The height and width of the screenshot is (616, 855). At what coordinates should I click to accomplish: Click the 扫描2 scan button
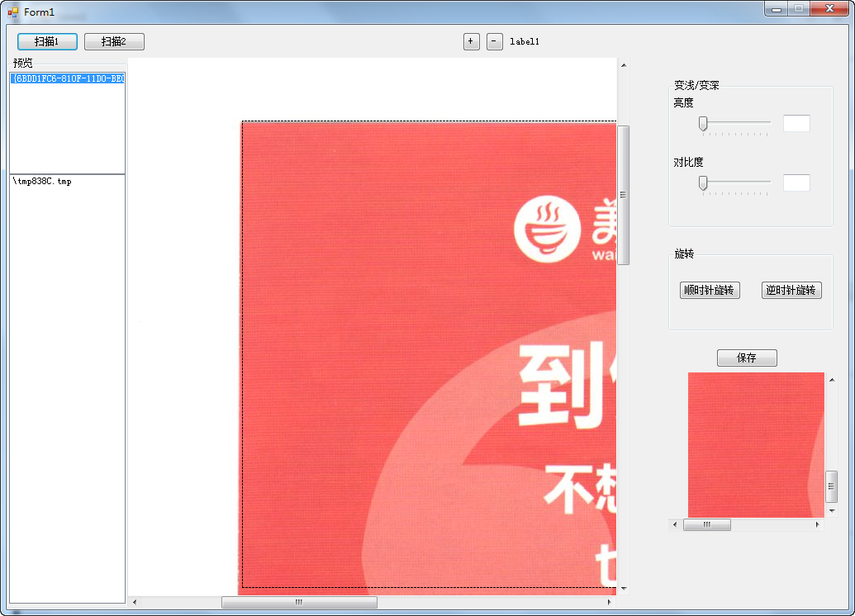coord(114,41)
